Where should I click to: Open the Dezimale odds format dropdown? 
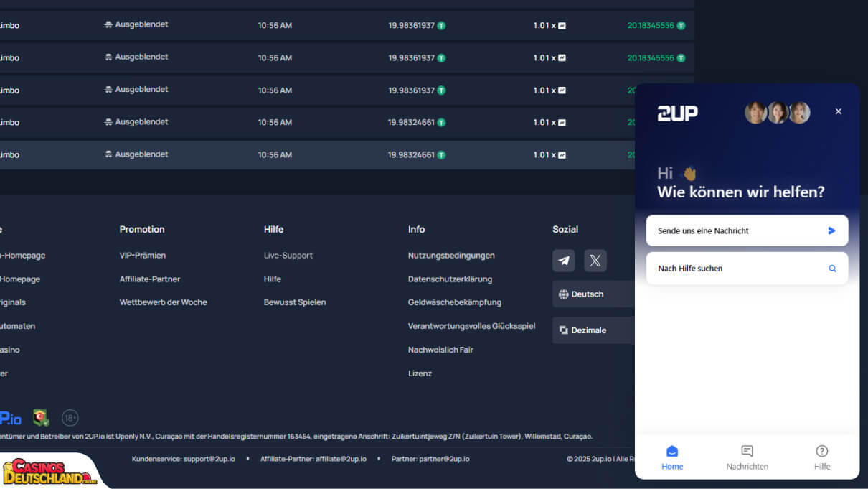tap(593, 330)
